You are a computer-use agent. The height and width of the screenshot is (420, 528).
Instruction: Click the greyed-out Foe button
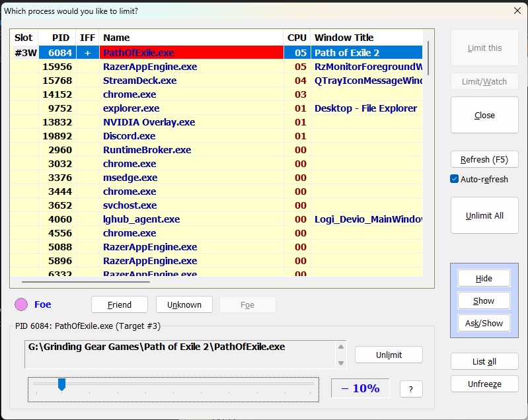[248, 304]
